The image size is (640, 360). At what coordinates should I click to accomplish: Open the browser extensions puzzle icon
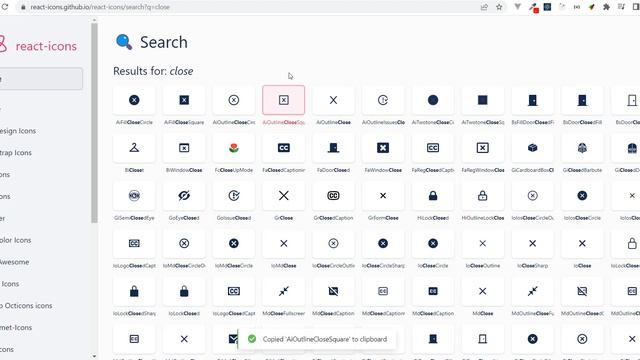(606, 7)
